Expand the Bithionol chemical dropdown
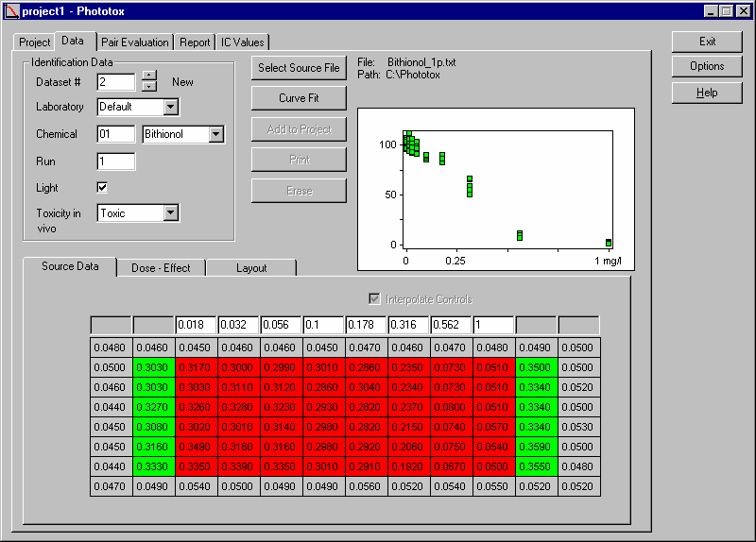 [x=216, y=135]
